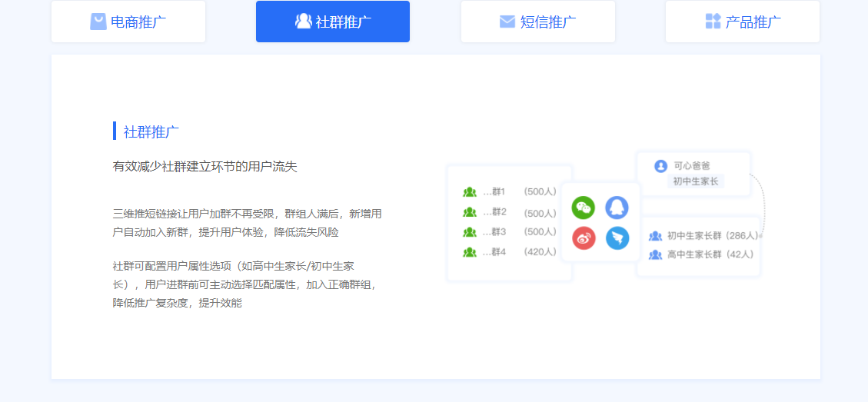Screen dimensions: 868x402
Task: Click the 可心爸爸 user avatar icon
Action: click(660, 166)
